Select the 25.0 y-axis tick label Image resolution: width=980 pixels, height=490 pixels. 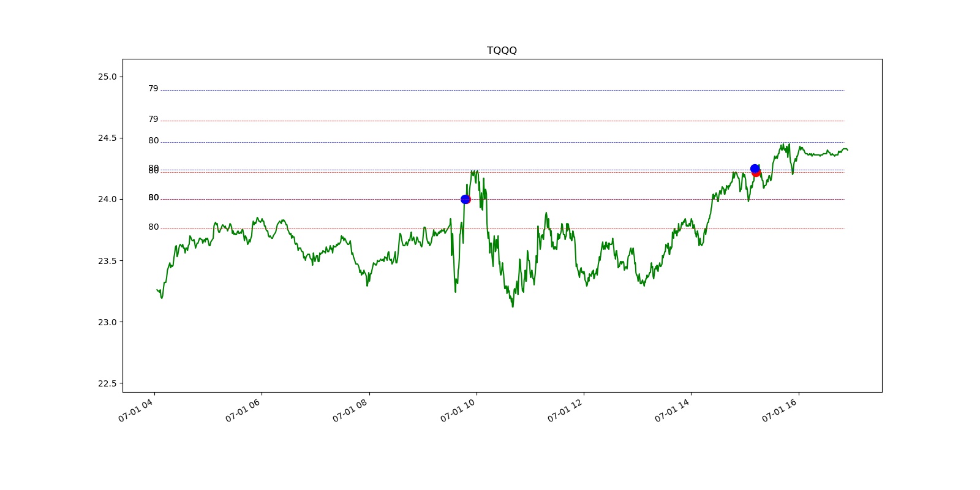(107, 77)
